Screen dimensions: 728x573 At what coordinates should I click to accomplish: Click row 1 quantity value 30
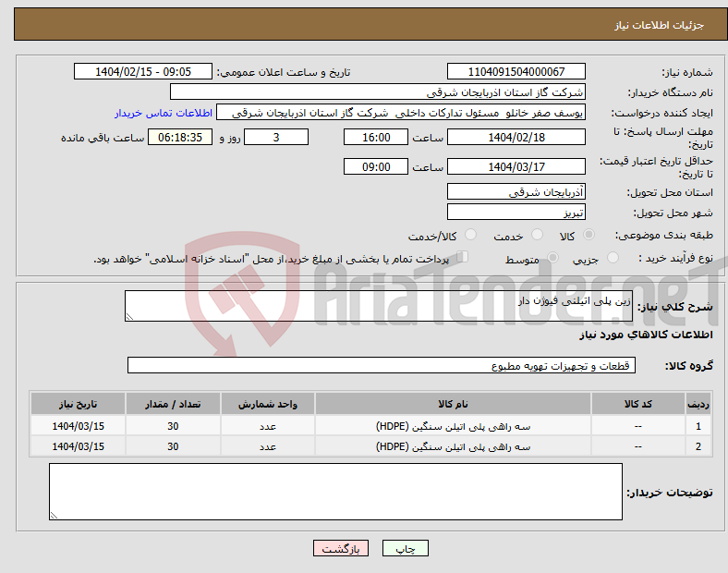click(173, 426)
